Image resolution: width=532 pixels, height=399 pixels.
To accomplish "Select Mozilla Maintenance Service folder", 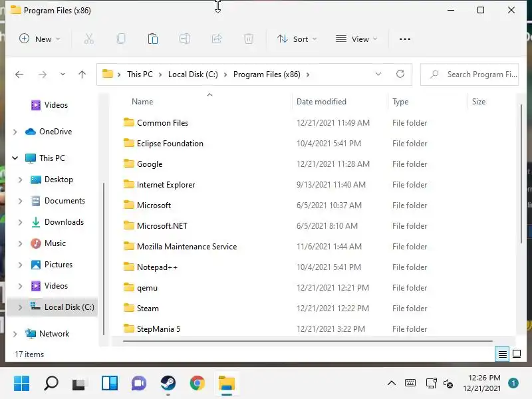I will [x=187, y=247].
